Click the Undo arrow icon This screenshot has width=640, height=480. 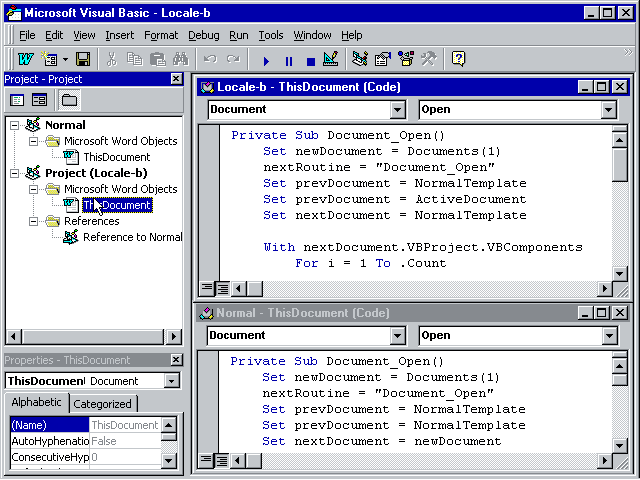coord(210,59)
